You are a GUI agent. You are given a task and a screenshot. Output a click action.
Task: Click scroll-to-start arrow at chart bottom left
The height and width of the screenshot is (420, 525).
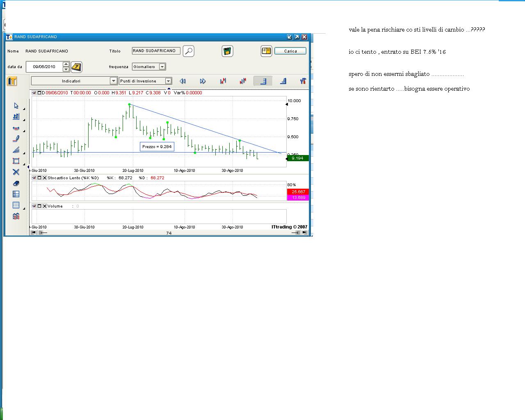click(x=34, y=233)
